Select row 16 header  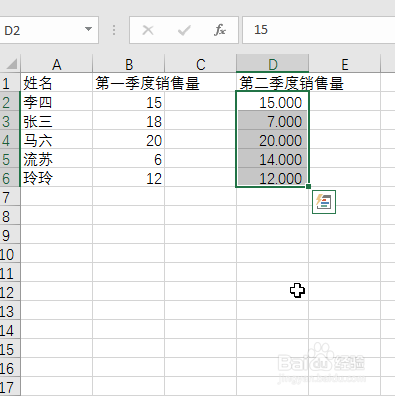10,368
